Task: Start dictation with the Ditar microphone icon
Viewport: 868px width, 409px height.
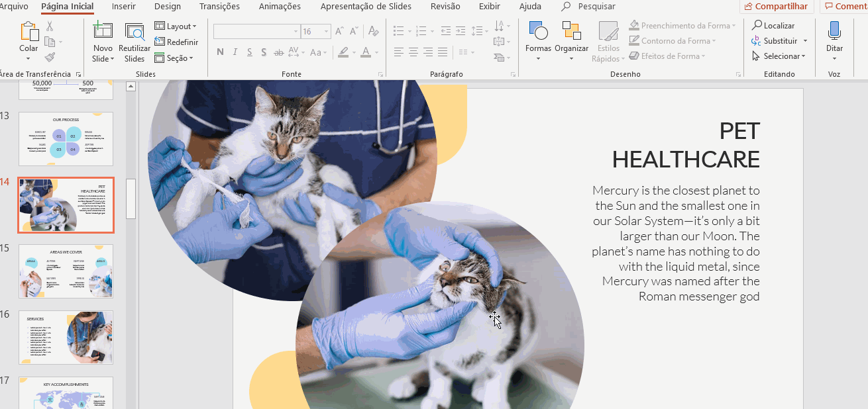Action: 834,30
